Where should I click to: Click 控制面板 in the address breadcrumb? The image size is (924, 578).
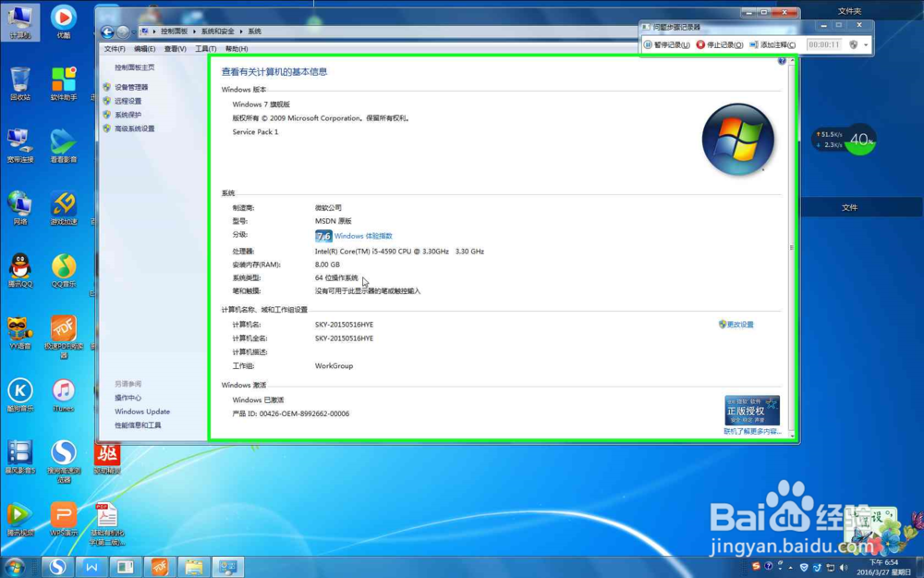tap(174, 31)
